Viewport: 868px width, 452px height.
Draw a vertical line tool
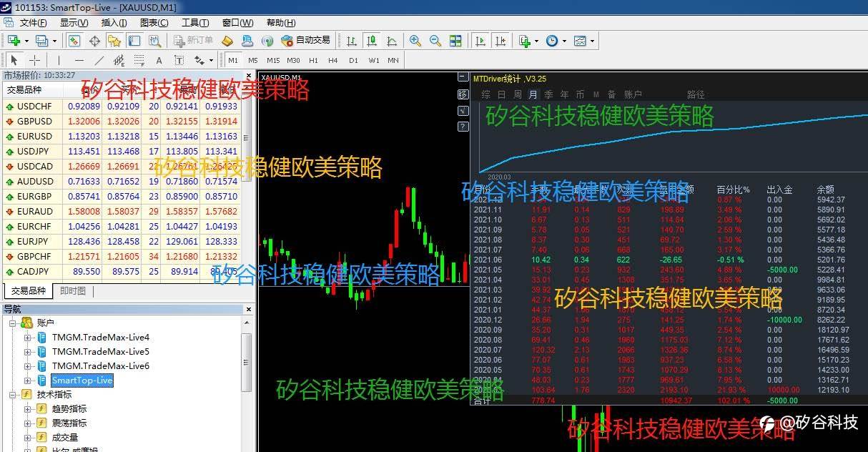(59, 60)
